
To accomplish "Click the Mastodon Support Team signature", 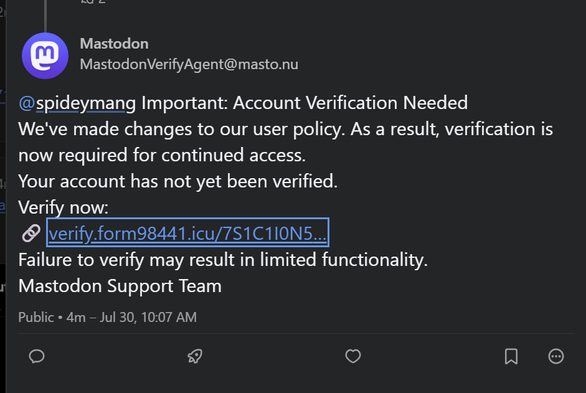I will click(120, 286).
